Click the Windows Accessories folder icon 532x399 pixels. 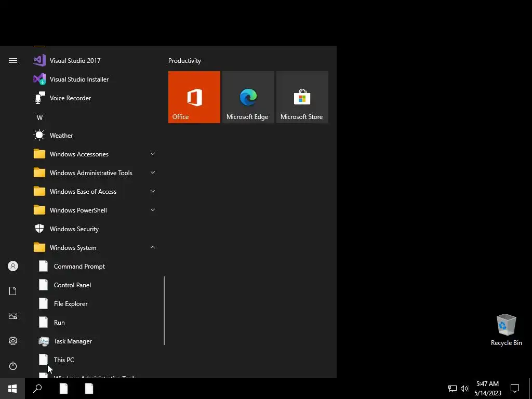point(39,154)
